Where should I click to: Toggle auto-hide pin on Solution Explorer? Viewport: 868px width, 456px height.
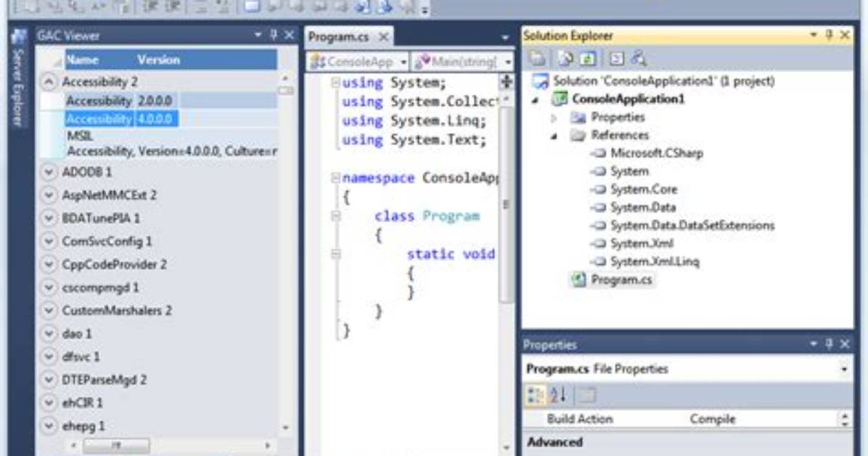pos(829,35)
